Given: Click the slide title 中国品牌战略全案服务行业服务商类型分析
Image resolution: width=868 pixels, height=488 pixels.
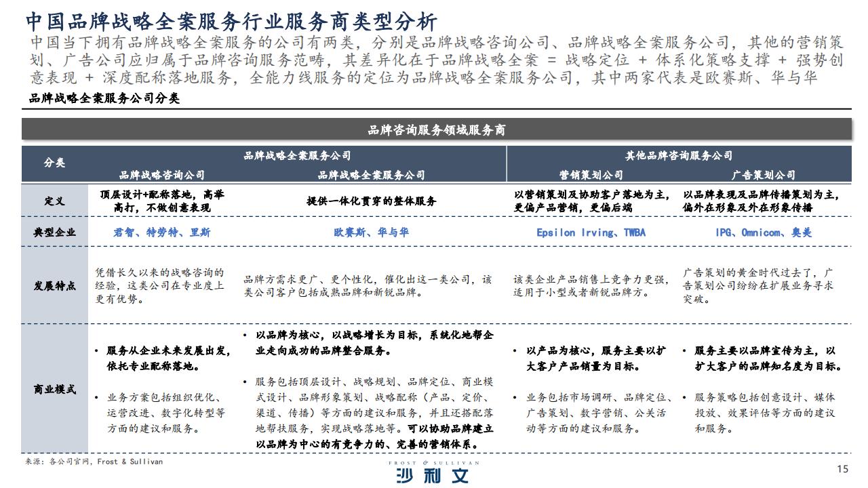Looking at the screenshot, I should point(231,20).
